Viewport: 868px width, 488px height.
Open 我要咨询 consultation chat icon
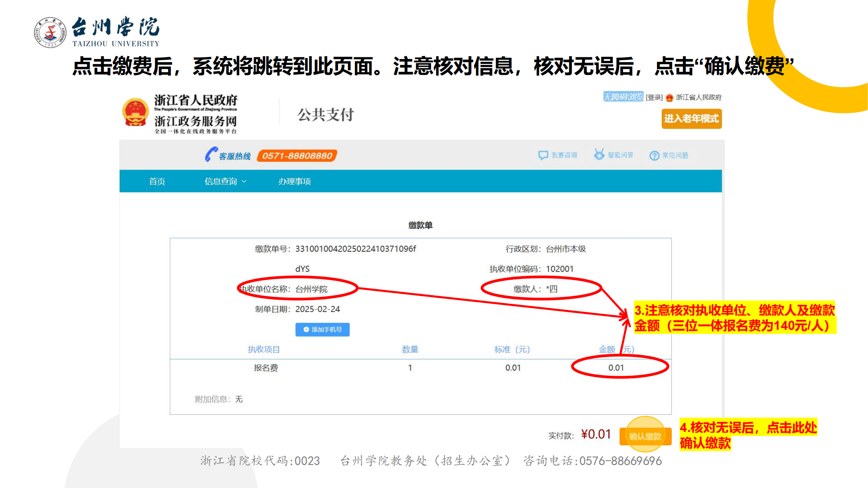tap(543, 155)
